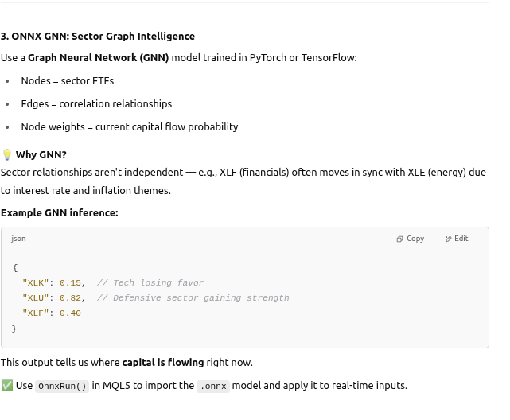The width and height of the screenshot is (510, 420).
Task: Click the copy icon in code header
Action: 399,239
